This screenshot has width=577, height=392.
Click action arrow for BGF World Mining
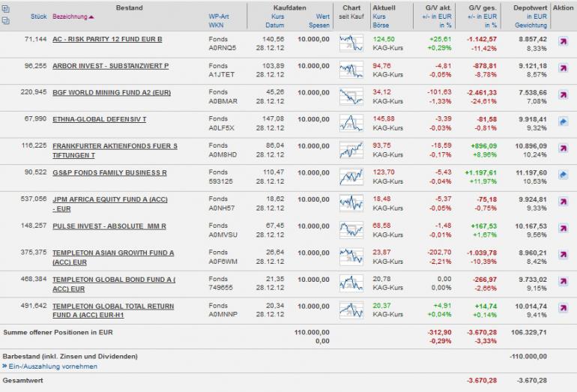[x=564, y=96]
